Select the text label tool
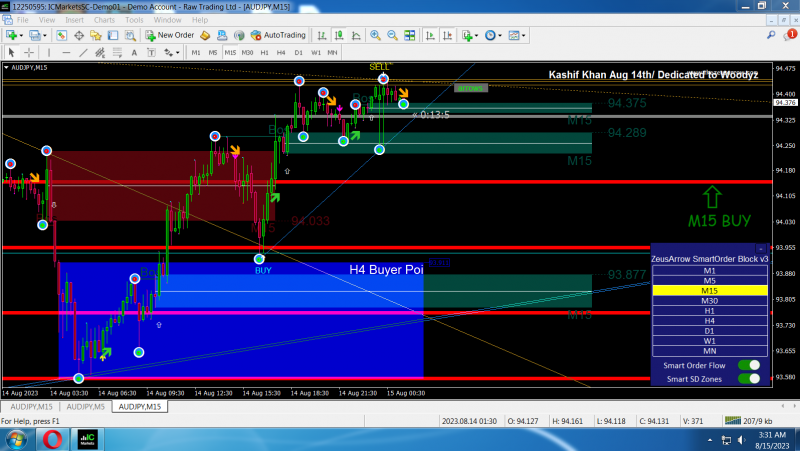Image resolution: width=800 pixels, height=451 pixels. tap(151, 53)
